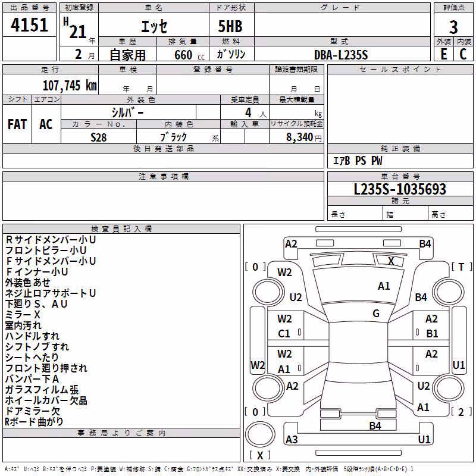Image resolution: width=476 pixels, height=476 pixels.
Task: Select the interior color ブラック
Action: pos(173,137)
